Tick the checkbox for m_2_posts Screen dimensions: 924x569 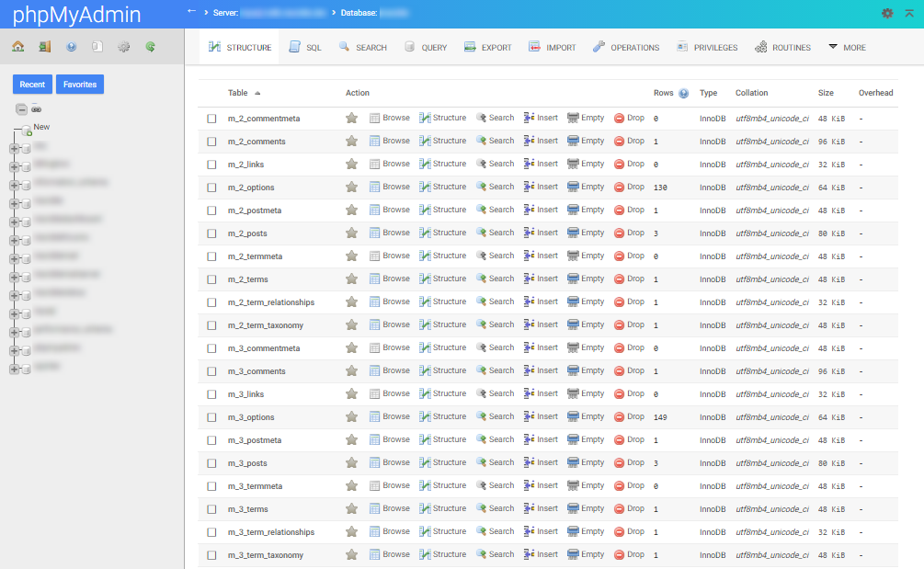pyautogui.click(x=211, y=233)
